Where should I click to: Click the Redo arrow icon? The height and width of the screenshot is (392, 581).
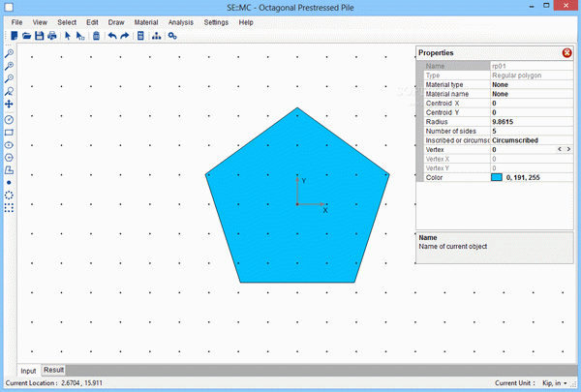125,36
